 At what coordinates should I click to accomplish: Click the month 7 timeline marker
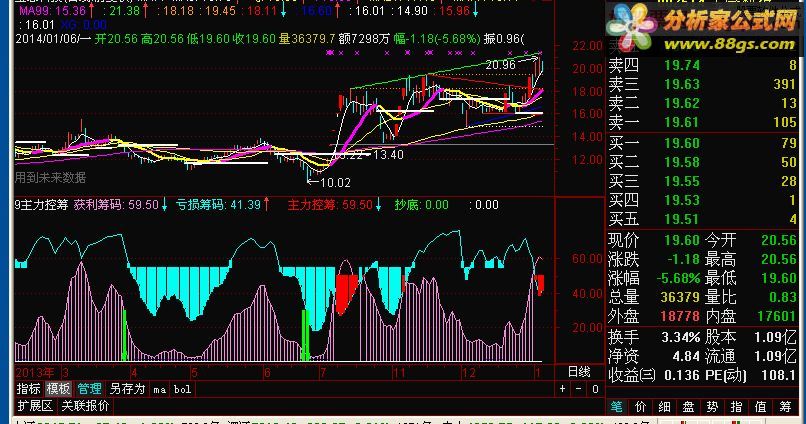[x=322, y=373]
